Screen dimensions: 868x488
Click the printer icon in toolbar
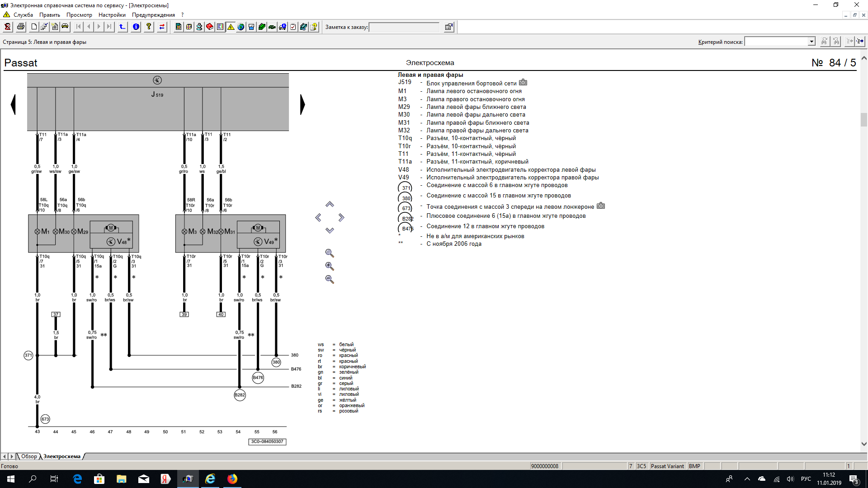21,27
